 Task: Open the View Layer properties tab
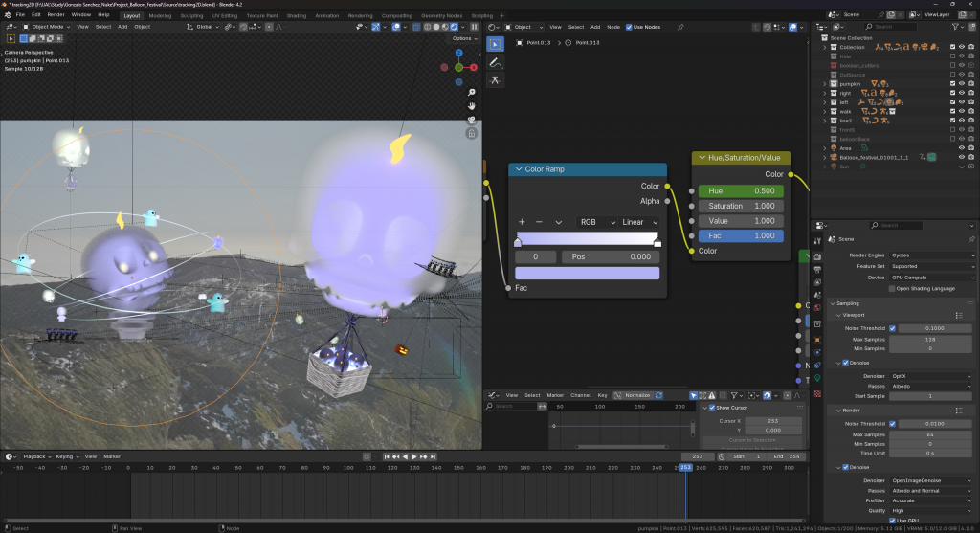click(817, 282)
